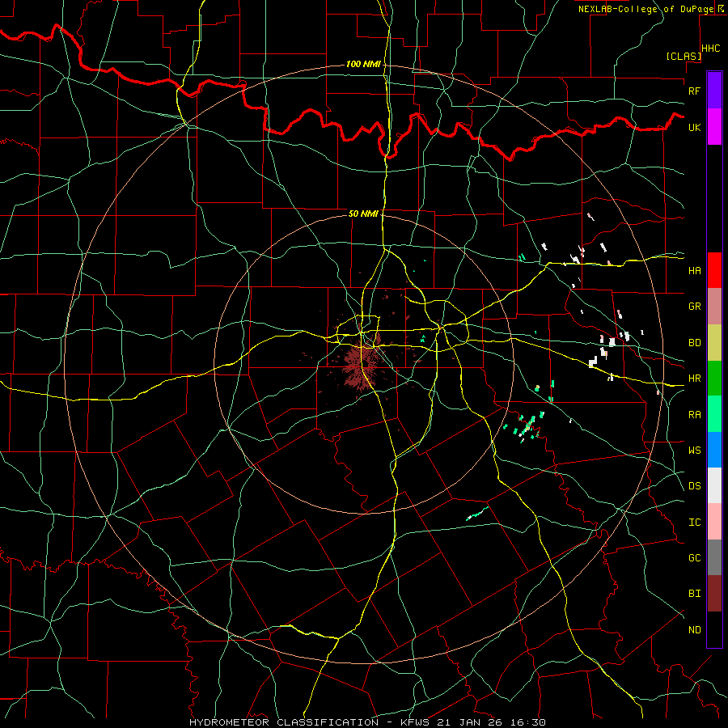Image resolution: width=728 pixels, height=728 pixels.
Task: Click the 'WS' legend label
Action: [694, 450]
